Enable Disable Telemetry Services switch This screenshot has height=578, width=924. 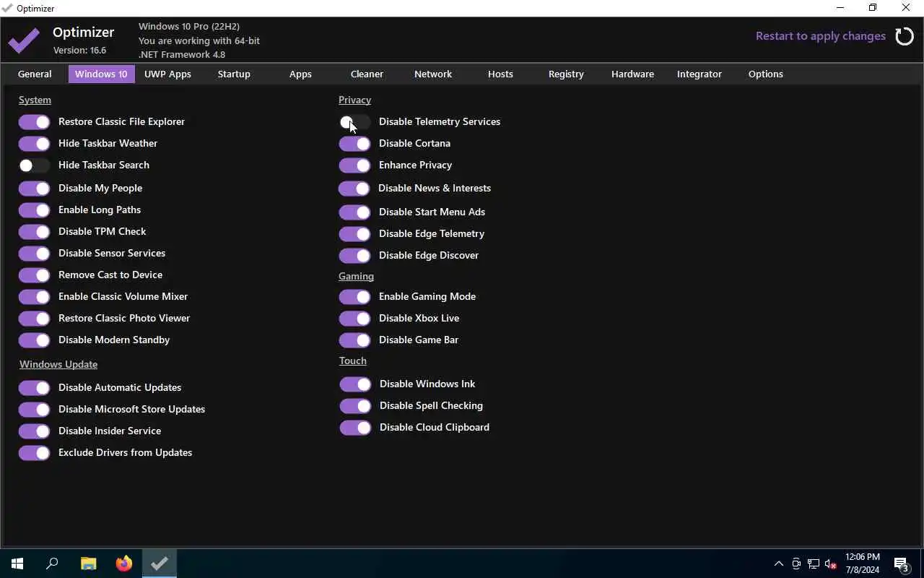pos(354,122)
